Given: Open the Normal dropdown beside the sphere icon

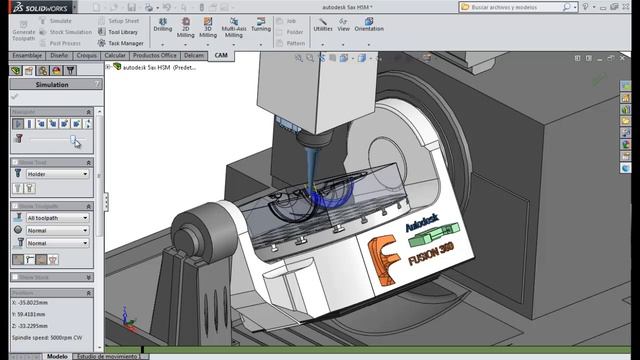Looking at the screenshot, I should click(x=58, y=231).
